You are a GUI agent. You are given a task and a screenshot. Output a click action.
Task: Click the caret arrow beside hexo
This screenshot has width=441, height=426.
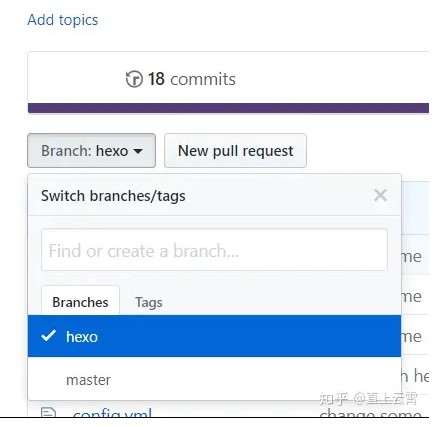(x=138, y=151)
